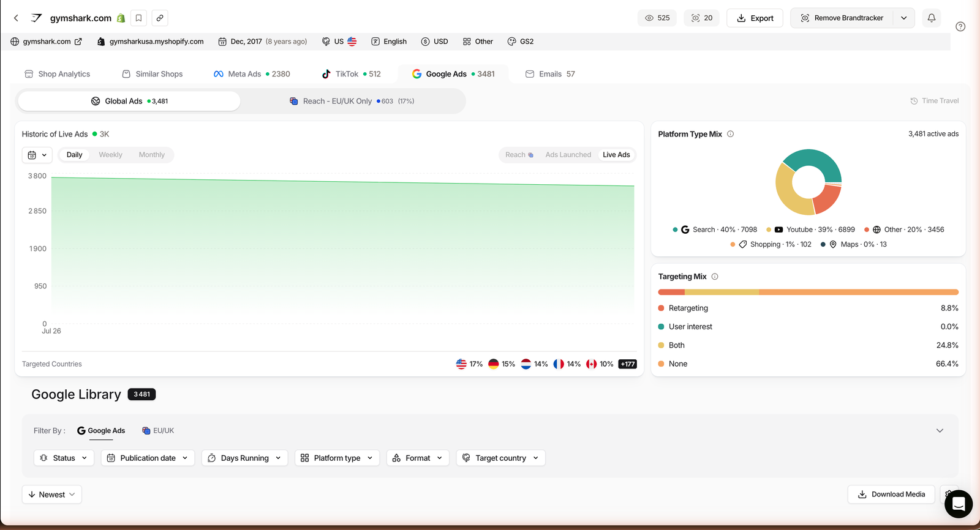Open the help question mark icon
This screenshot has width=980, height=530.
pyautogui.click(x=960, y=26)
